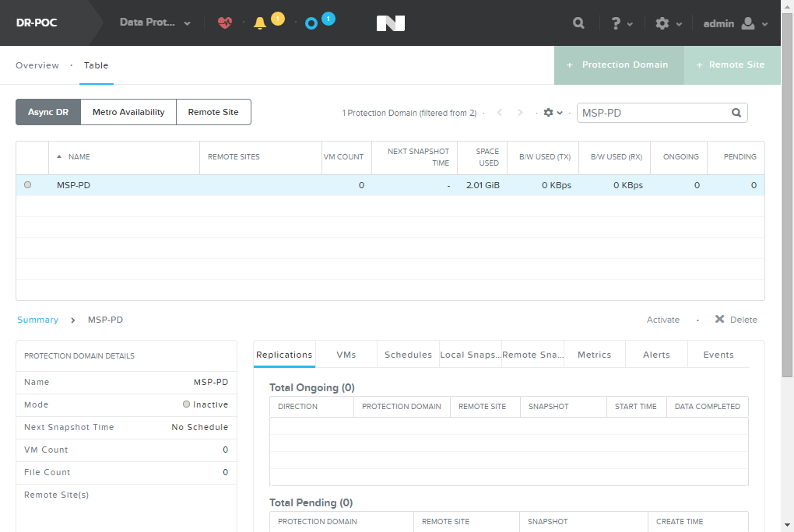This screenshot has height=532, width=794.
Task: Open the Data Protection dropdown
Action: tap(154, 23)
